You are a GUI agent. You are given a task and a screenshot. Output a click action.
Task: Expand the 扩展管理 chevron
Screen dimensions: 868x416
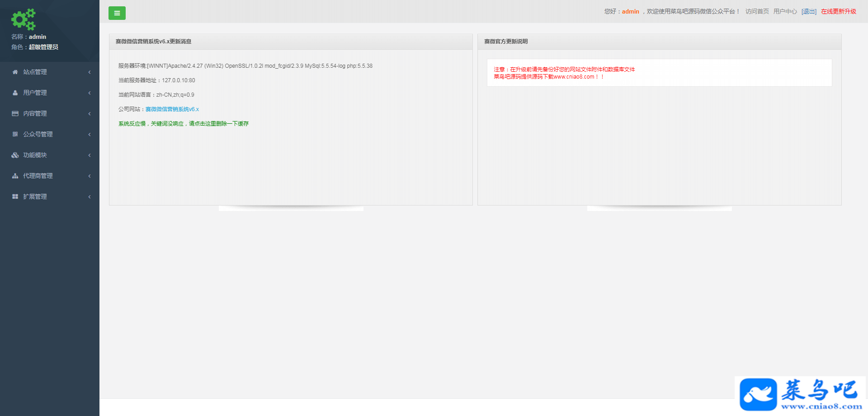tap(90, 197)
